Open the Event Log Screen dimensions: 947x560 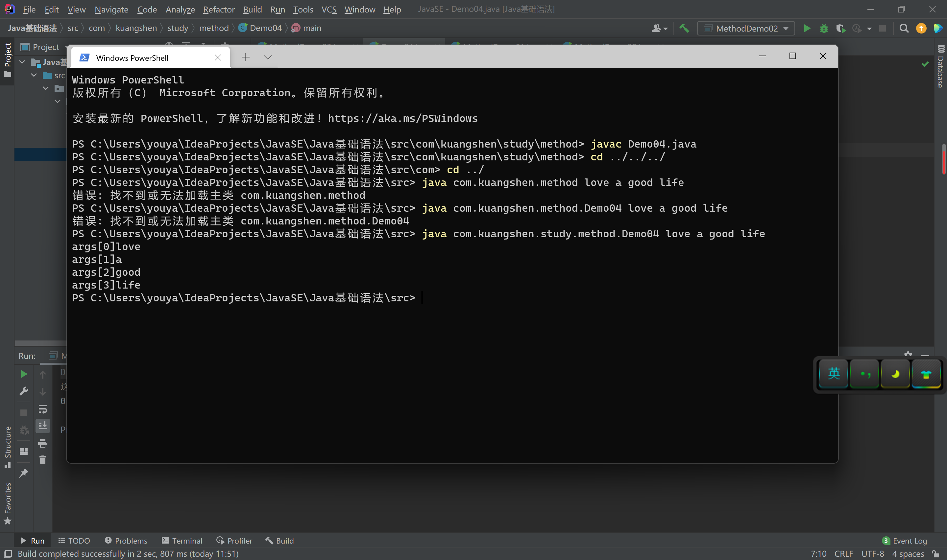904,540
